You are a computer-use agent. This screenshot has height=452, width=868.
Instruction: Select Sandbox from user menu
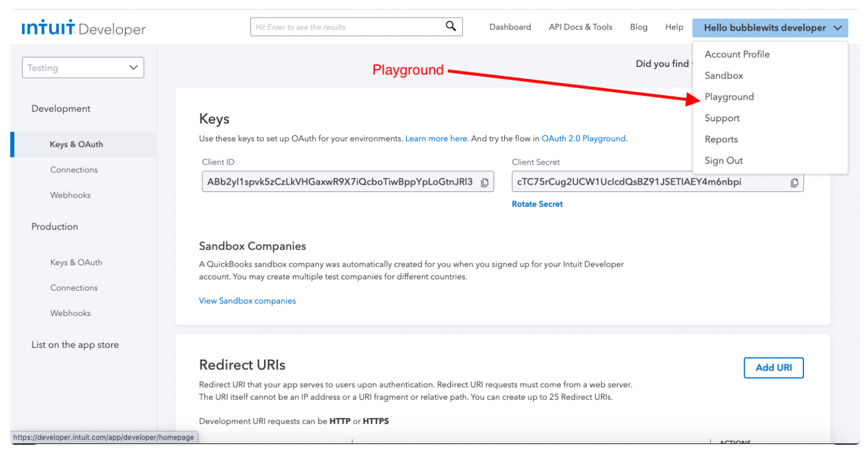[724, 75]
